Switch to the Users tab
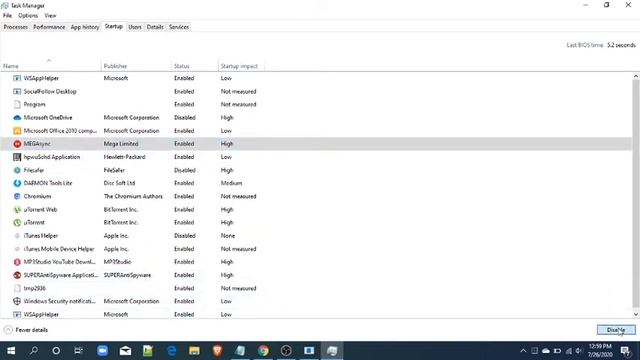This screenshot has height=360, width=640. pyautogui.click(x=135, y=27)
